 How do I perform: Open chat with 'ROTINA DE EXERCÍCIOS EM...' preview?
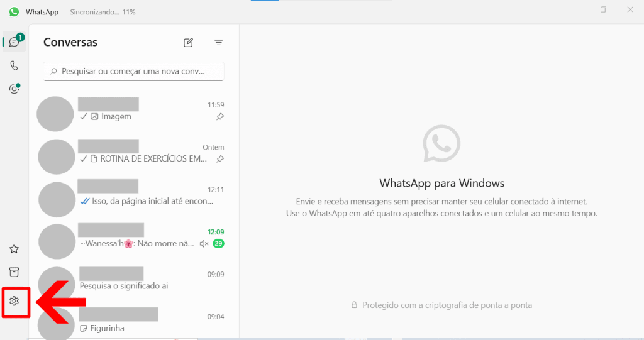click(133, 156)
